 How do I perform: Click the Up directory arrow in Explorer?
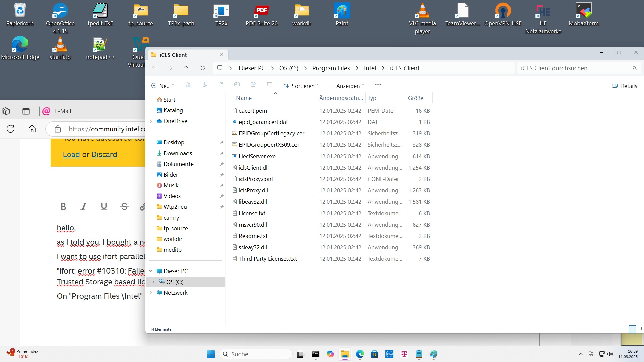186,68
